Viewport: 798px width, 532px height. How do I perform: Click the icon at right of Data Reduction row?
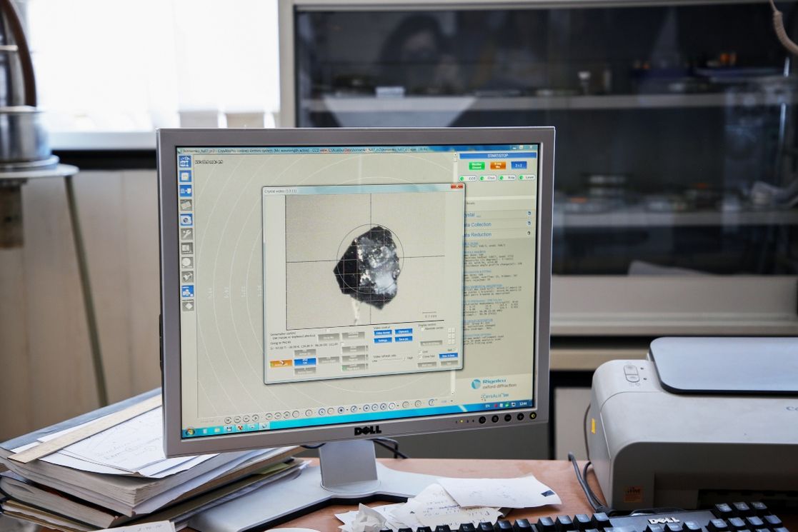click(x=529, y=233)
